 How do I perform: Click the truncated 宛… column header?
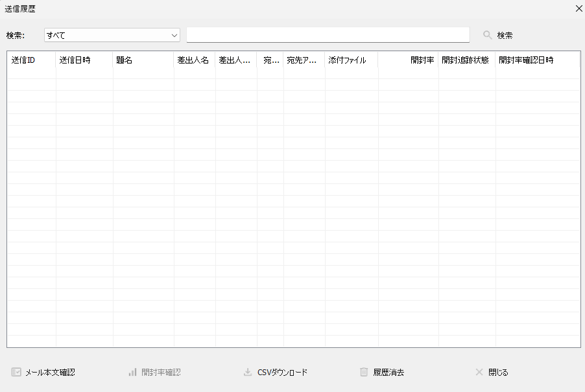coord(270,60)
